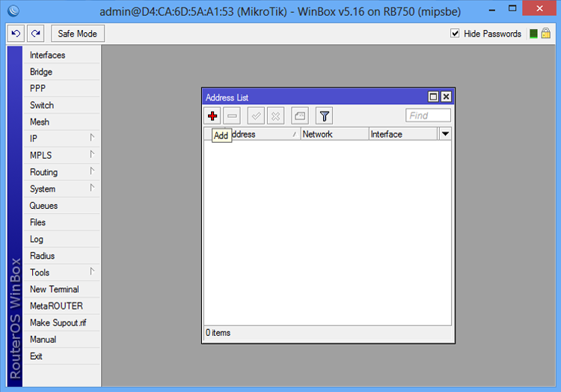The width and height of the screenshot is (561, 392).
Task: Expand the Tools submenu arrow
Action: (92, 272)
